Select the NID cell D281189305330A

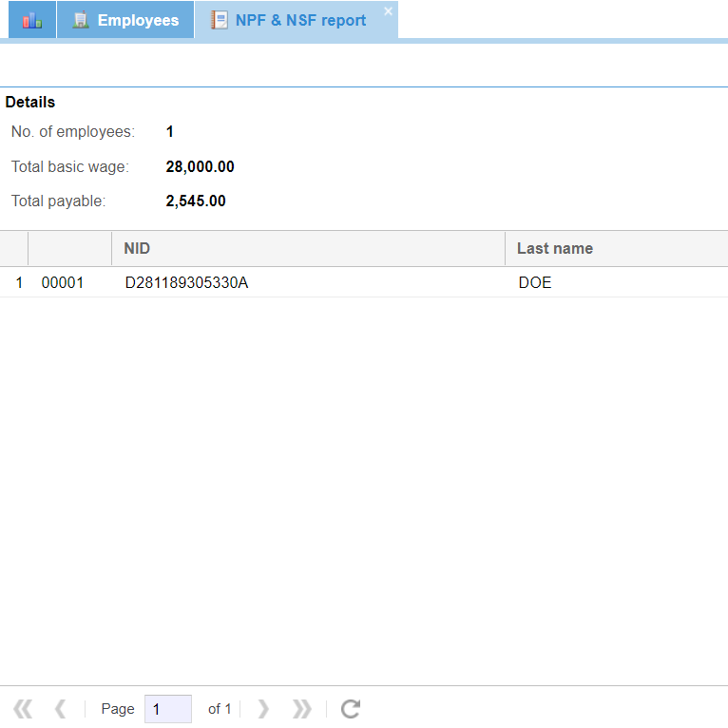tap(186, 283)
